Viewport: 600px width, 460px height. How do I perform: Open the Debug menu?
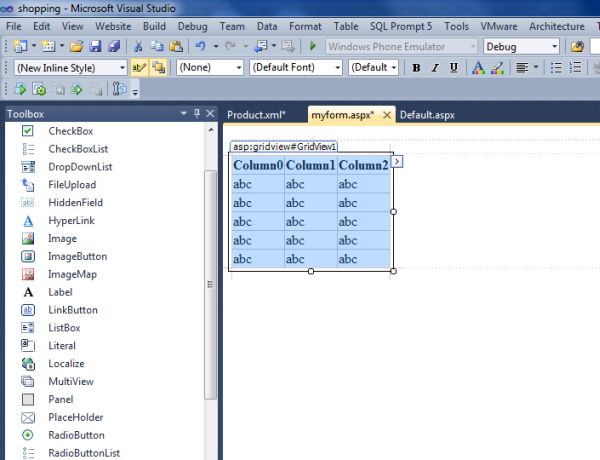192,26
